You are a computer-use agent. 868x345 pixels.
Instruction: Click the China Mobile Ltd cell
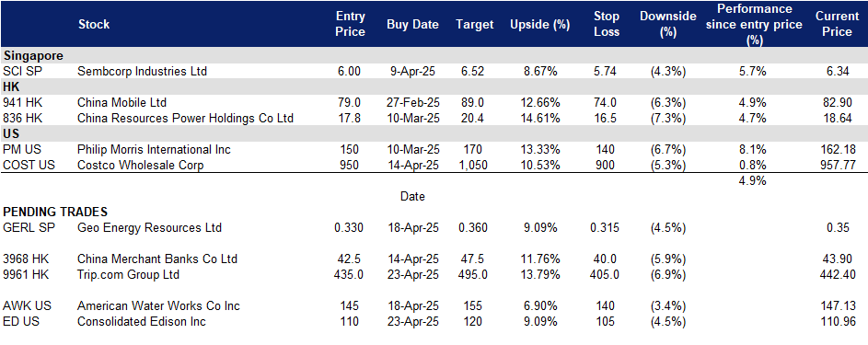(x=122, y=103)
